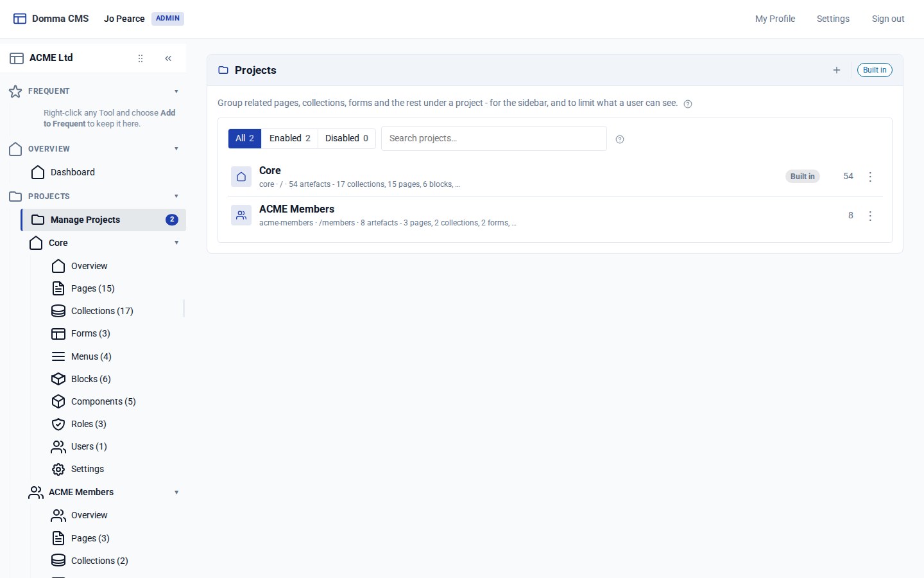
Task: Switch to the Enabled filter tab
Action: tap(290, 138)
